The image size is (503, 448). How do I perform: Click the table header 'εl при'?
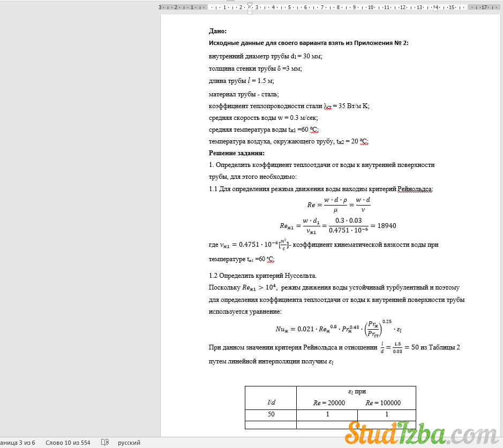(357, 391)
